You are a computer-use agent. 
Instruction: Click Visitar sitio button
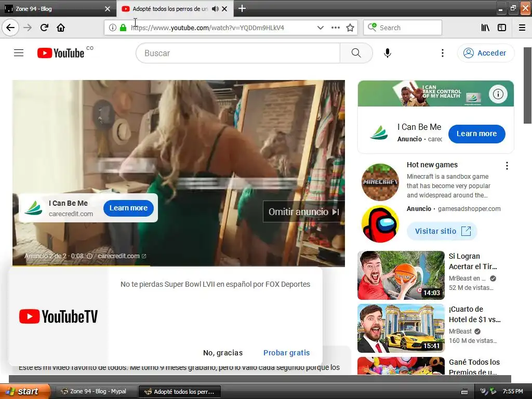442,231
